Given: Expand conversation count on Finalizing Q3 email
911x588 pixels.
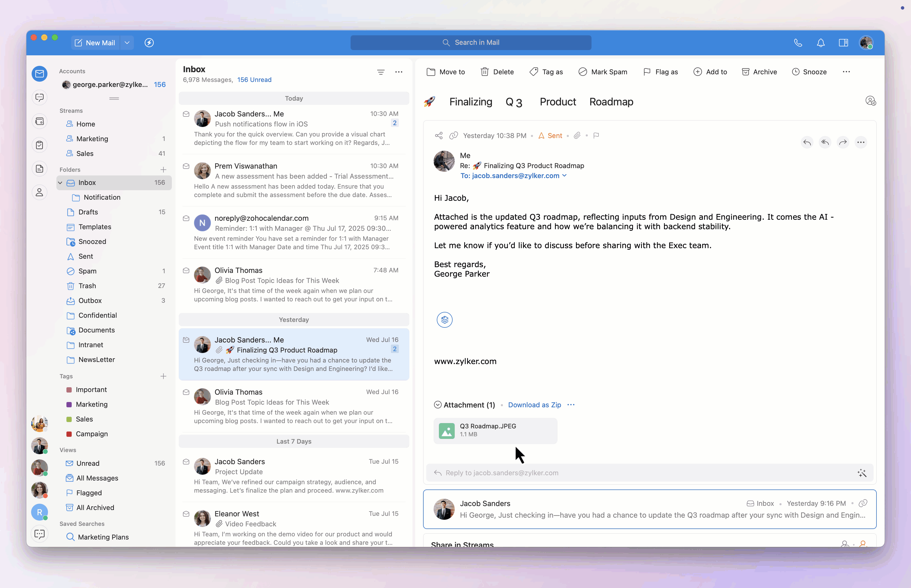Looking at the screenshot, I should tap(395, 349).
